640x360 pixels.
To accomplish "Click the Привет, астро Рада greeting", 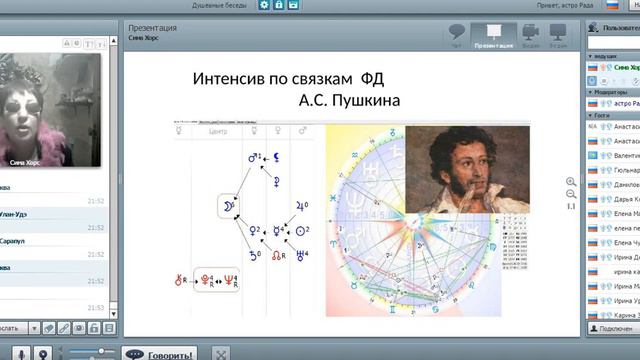I will point(564,5).
